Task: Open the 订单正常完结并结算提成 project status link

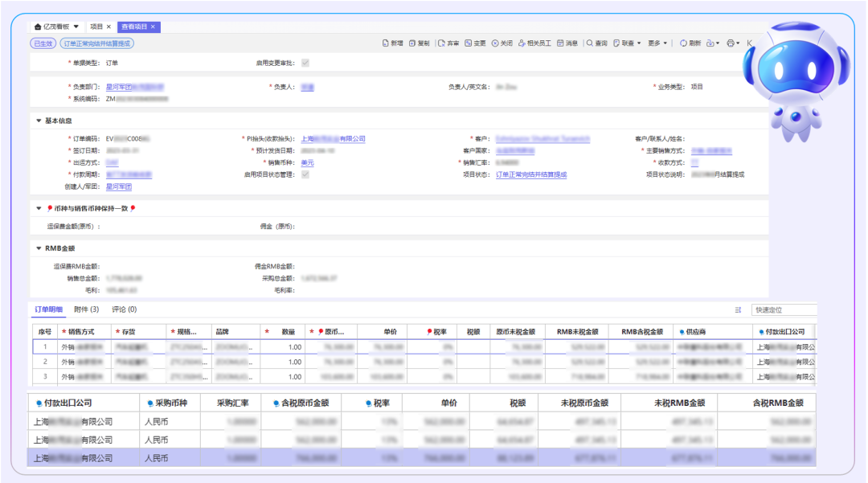Action: point(530,174)
